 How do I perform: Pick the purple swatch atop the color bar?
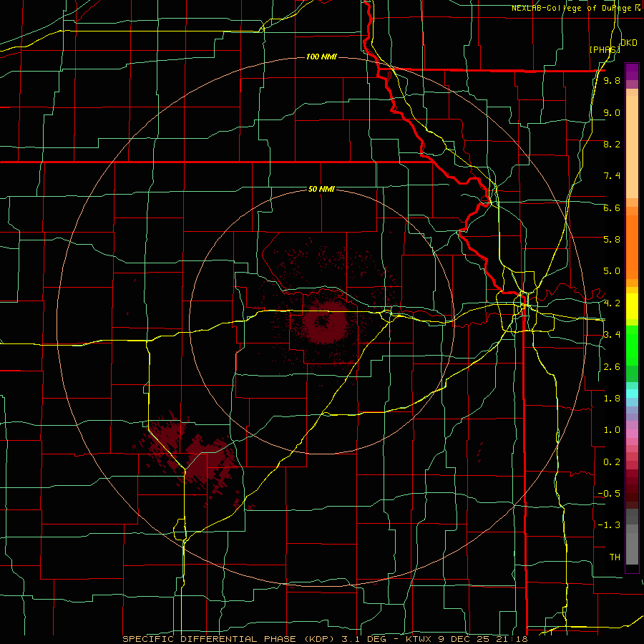(x=632, y=72)
